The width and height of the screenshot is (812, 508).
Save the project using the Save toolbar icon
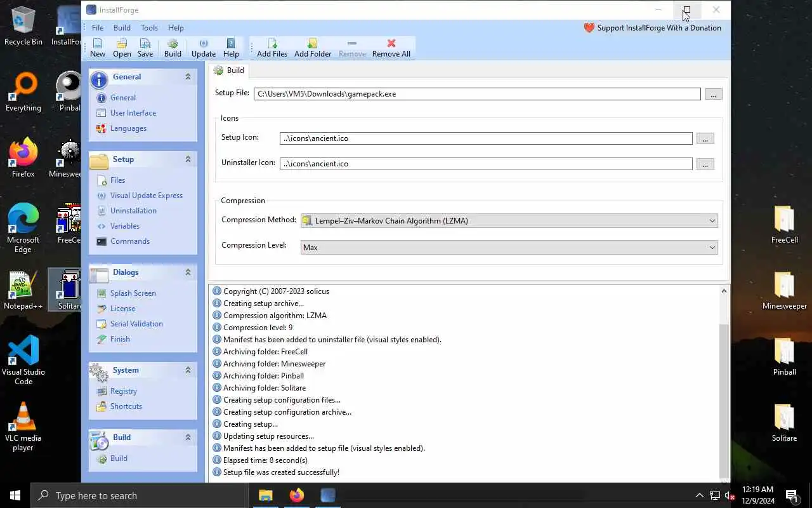tap(145, 48)
